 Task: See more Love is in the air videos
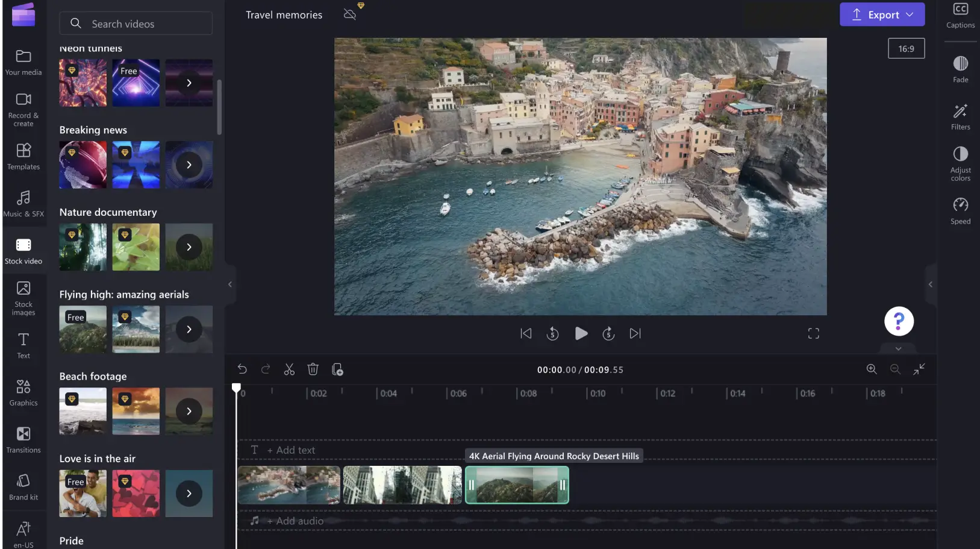tap(189, 494)
